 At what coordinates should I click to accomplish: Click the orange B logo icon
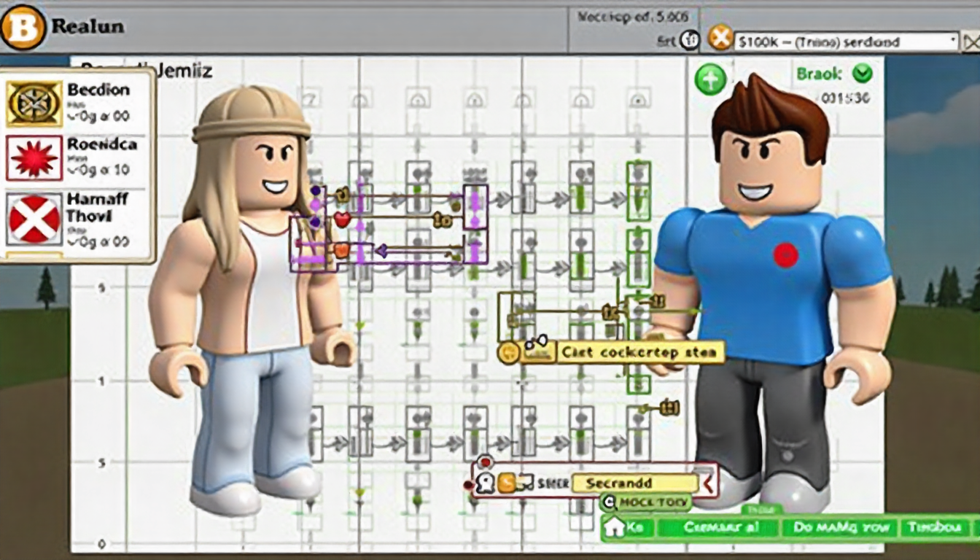coord(23,26)
